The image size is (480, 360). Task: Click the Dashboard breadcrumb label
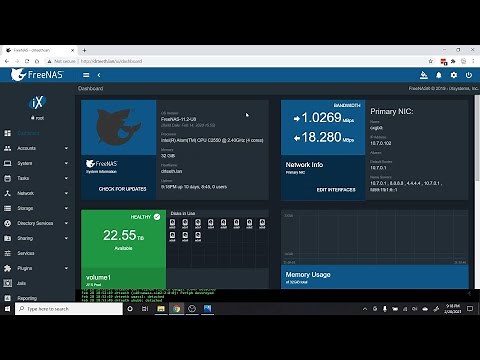click(x=91, y=88)
